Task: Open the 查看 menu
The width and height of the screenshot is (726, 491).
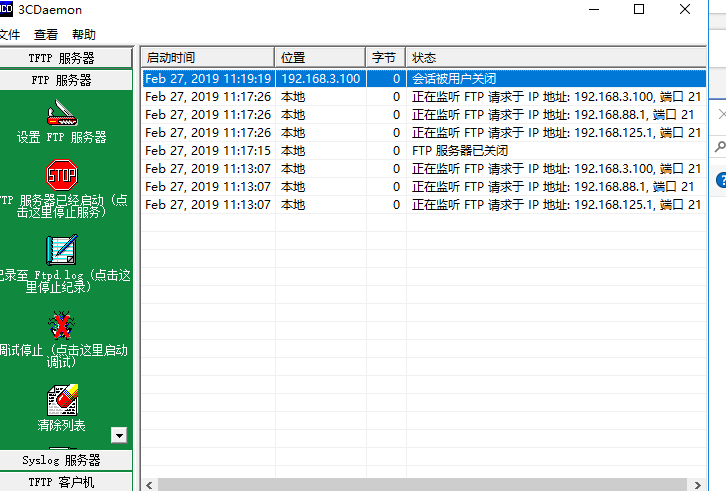Action: click(x=46, y=35)
